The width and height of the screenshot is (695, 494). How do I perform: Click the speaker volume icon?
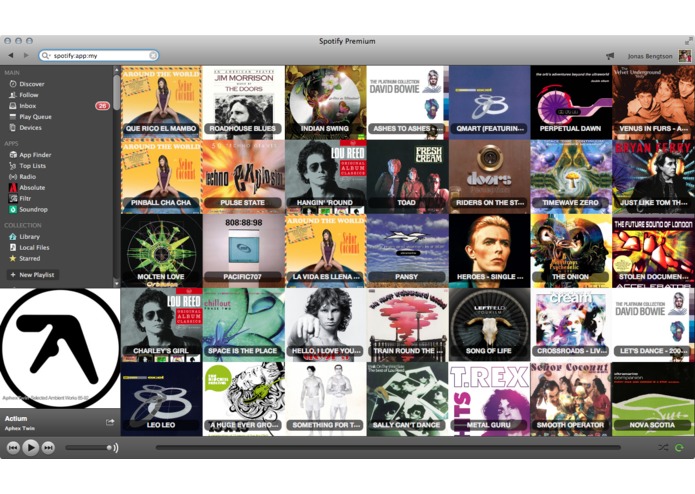[113, 448]
